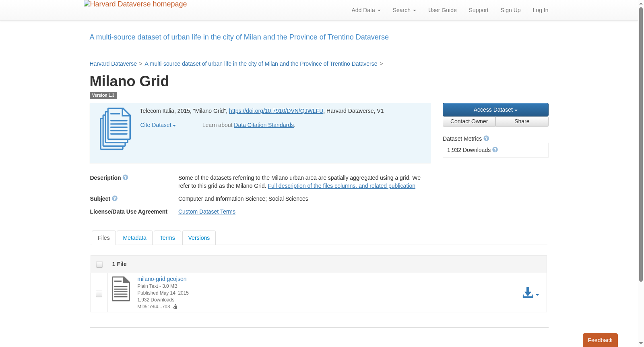Open the Custom Dataset Terms link
The width and height of the screenshot is (644, 347).
point(207,212)
